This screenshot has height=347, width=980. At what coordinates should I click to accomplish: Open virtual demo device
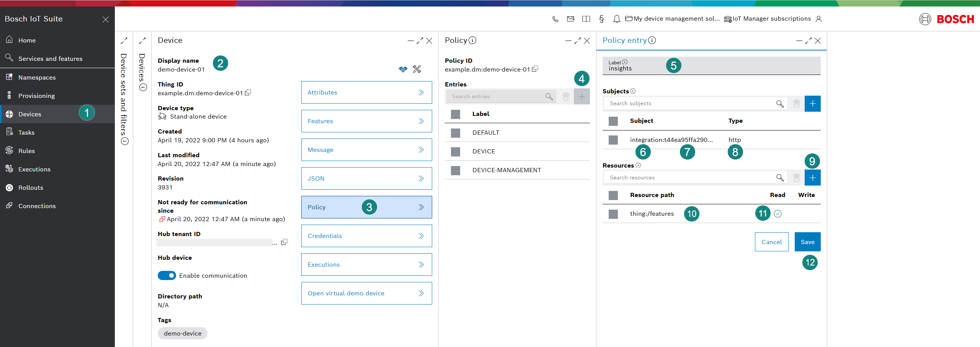366,293
